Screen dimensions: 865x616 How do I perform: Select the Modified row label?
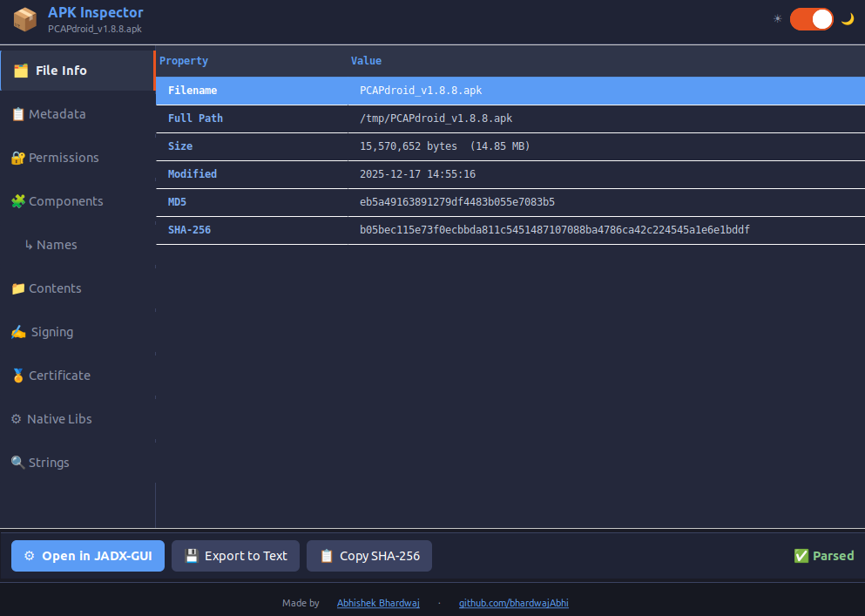pyautogui.click(x=193, y=174)
